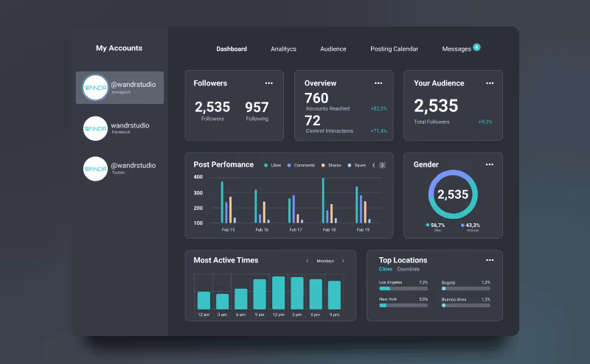The width and height of the screenshot is (590, 364).
Task: Click the Feb 15 axis label
Action: click(x=228, y=229)
